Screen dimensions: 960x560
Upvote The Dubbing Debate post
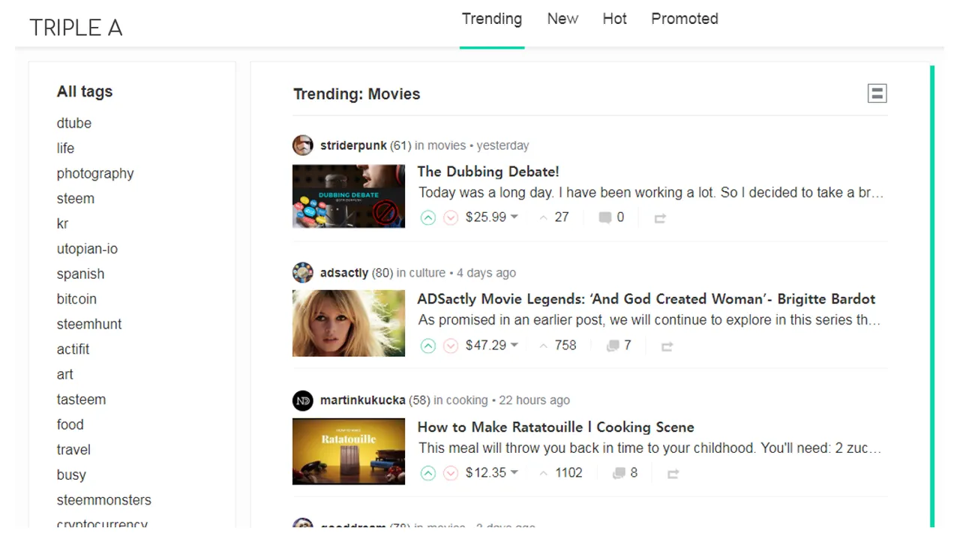(428, 218)
